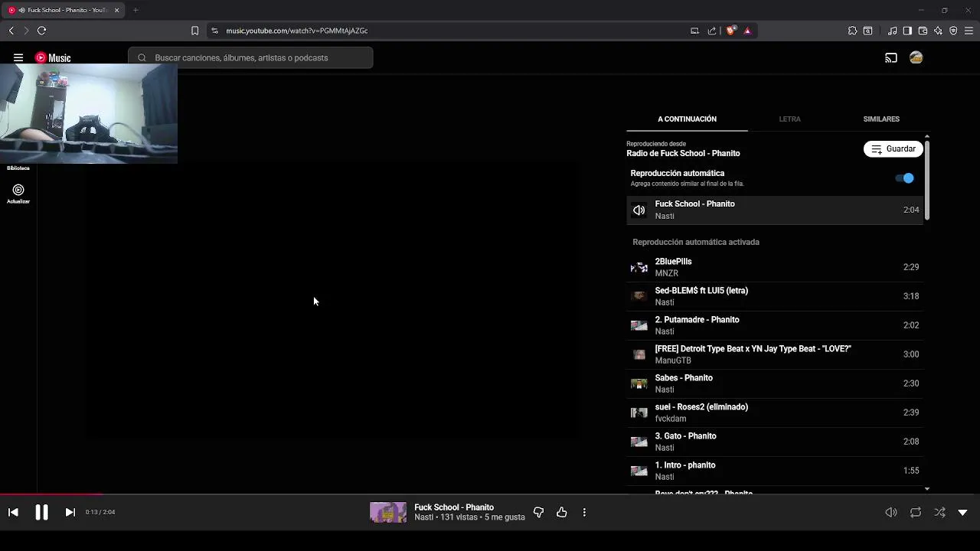Click the ManuGTB artist name in queue
The image size is (980, 551).
click(x=673, y=360)
